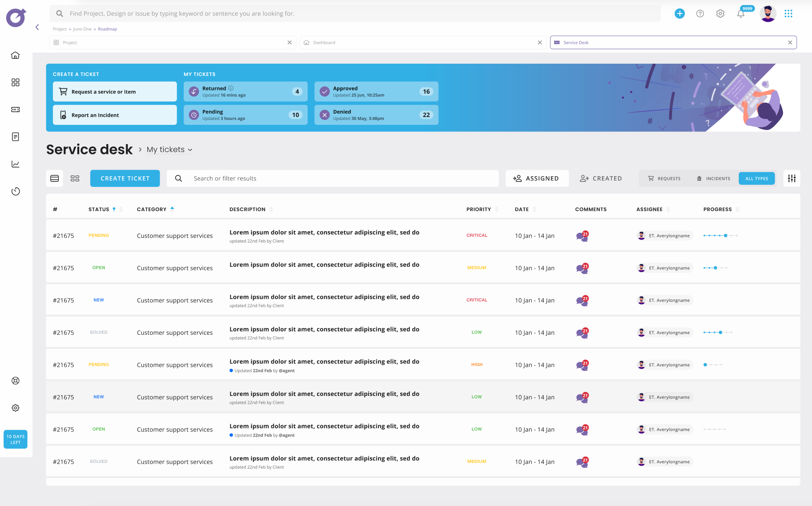Click the blue plus add icon
The image size is (812, 506).
click(x=680, y=14)
